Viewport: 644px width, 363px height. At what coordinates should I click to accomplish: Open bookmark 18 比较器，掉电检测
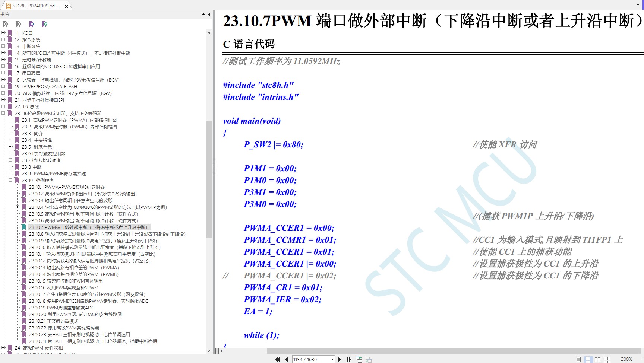pos(67,80)
